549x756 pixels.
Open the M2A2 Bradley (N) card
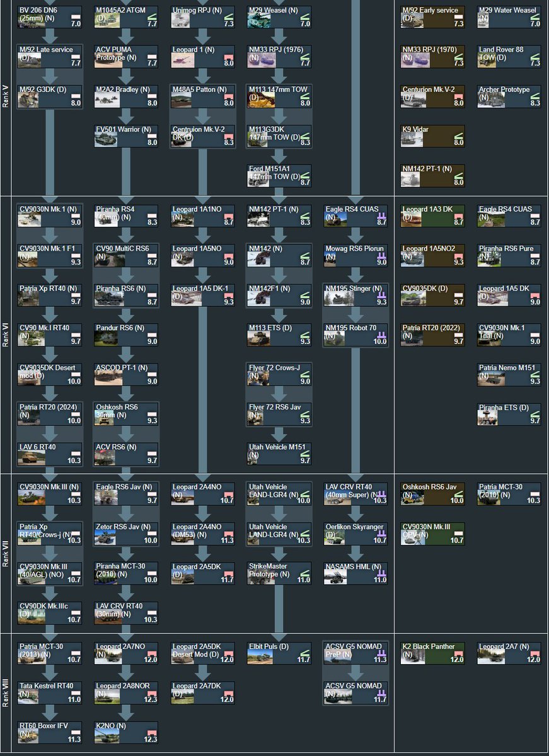(x=126, y=96)
